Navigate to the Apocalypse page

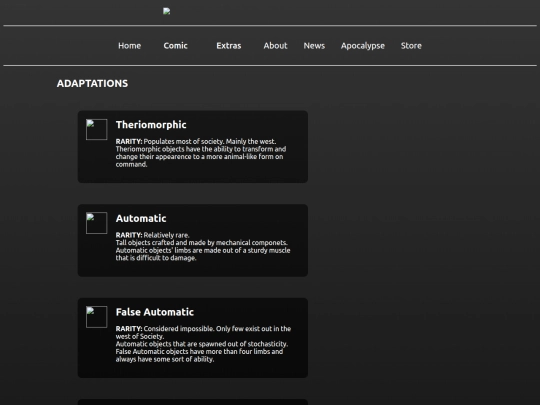(x=363, y=46)
